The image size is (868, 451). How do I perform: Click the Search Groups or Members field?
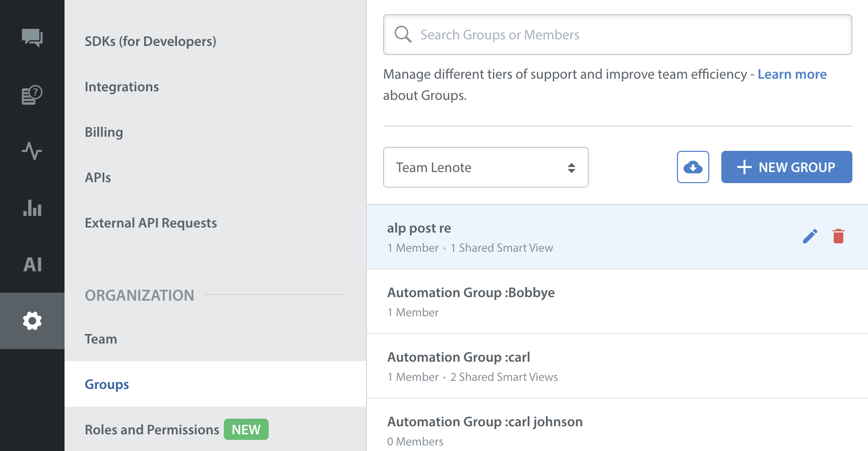617,35
